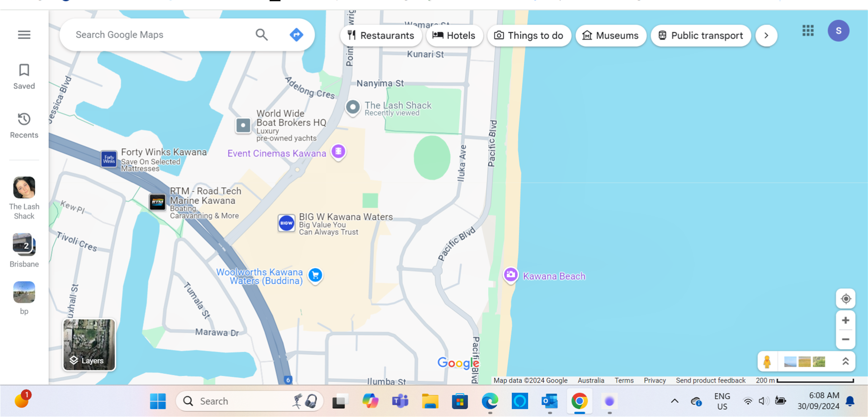Open the taskbar clock and calendar
This screenshot has width=868, height=417.
tap(818, 401)
